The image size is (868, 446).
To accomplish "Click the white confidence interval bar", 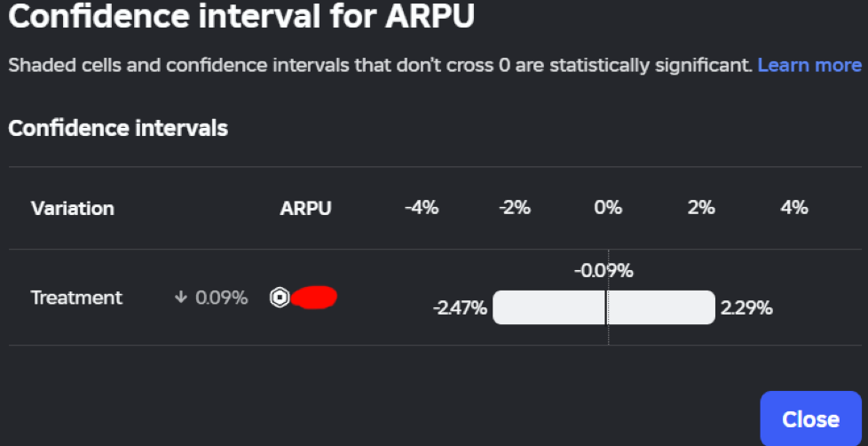I will (x=550, y=307).
